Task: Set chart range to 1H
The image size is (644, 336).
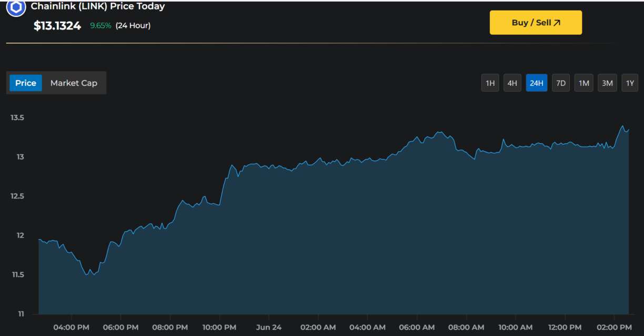Action: coord(490,83)
